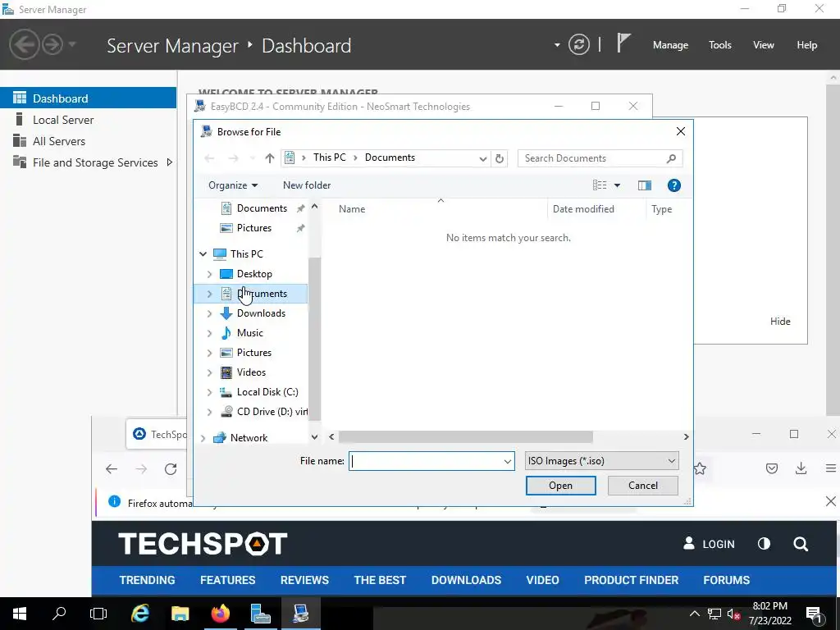Click the File name input field

coord(431,461)
